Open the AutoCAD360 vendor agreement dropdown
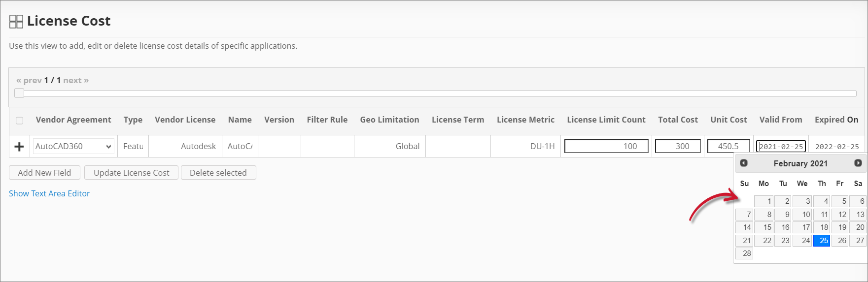The height and width of the screenshot is (282, 868). pos(73,146)
